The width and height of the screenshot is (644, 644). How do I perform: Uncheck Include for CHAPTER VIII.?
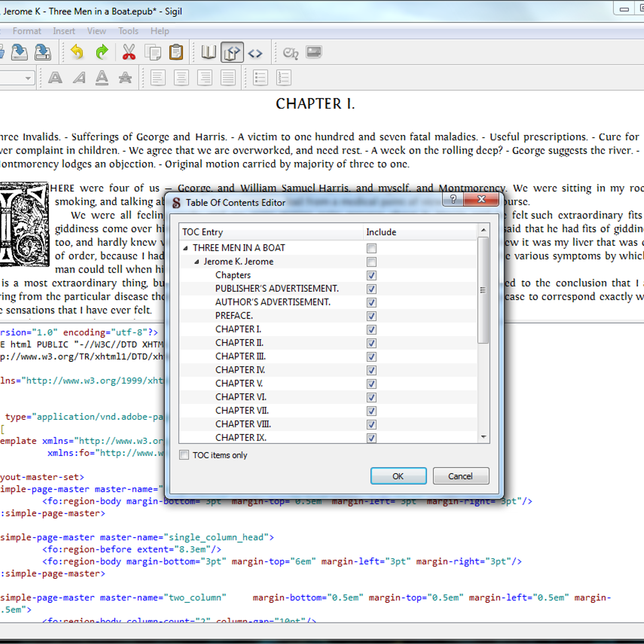[372, 424]
